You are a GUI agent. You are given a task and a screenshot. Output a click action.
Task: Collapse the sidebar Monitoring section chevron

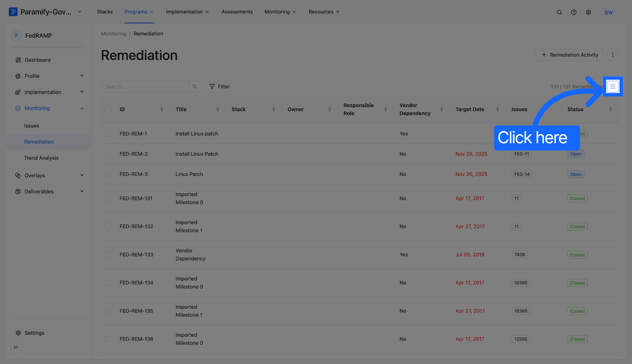(82, 108)
